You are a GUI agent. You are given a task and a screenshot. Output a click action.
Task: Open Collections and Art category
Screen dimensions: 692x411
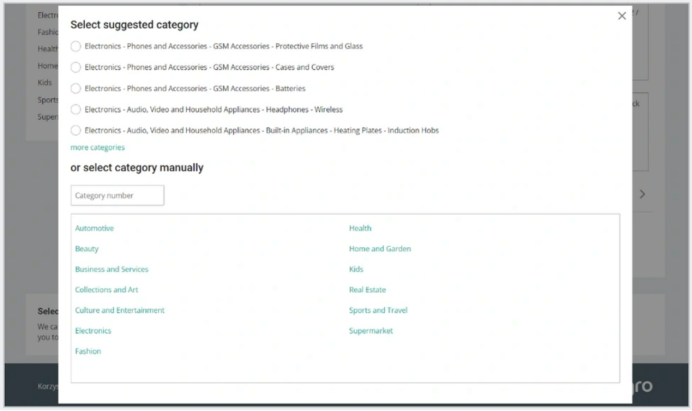106,290
